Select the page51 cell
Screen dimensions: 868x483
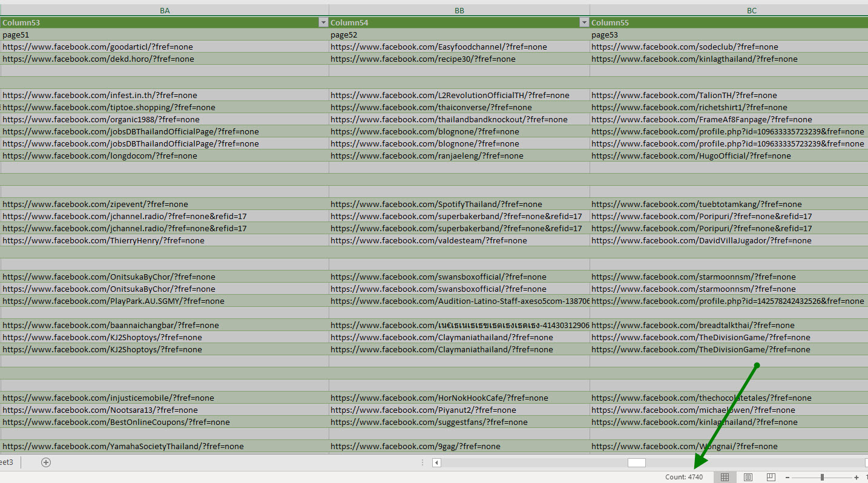point(165,34)
